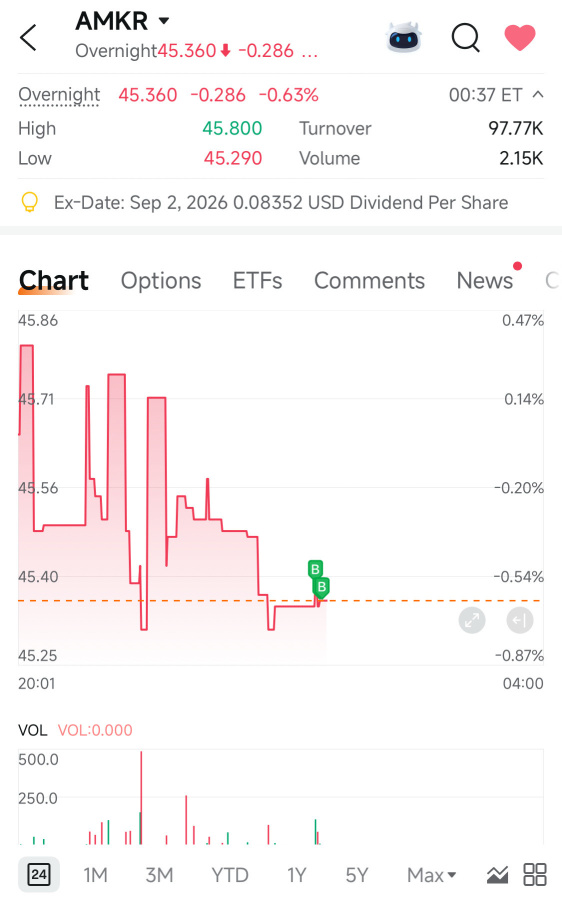562x902 pixels.
Task: Open the Comments tab
Action: pyautogui.click(x=369, y=281)
